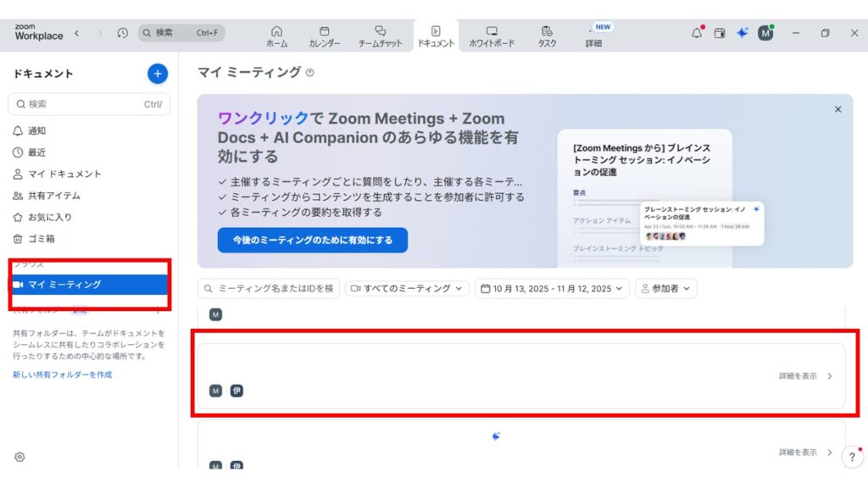This screenshot has width=868, height=488.
Task: Open the notifications bell in top bar
Action: [x=697, y=33]
